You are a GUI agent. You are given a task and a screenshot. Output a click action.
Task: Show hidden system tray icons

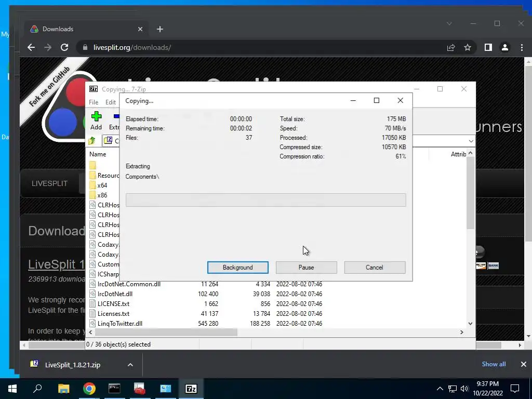coord(440,389)
